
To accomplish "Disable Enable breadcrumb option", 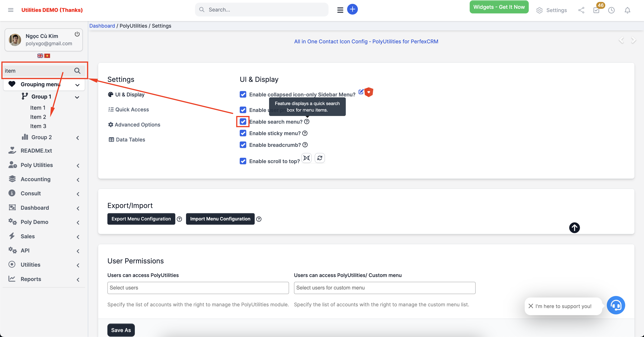I will pyautogui.click(x=243, y=145).
